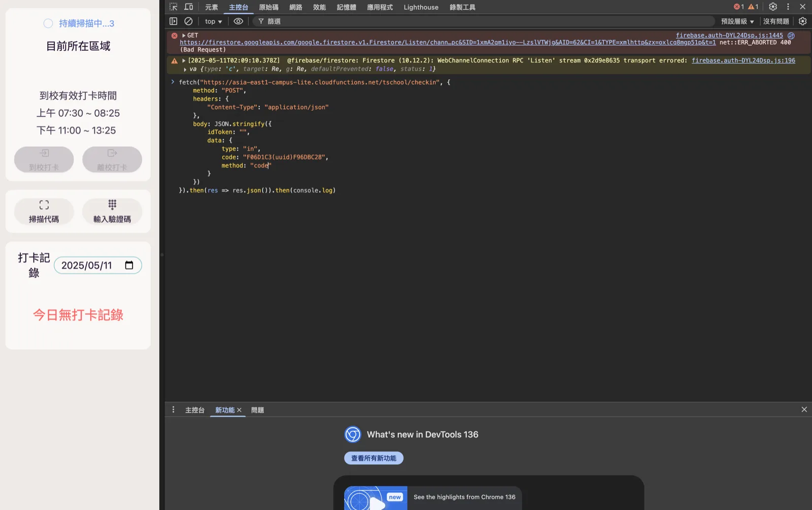Open the main DevTools settings gear
The height and width of the screenshot is (510, 812).
point(773,7)
